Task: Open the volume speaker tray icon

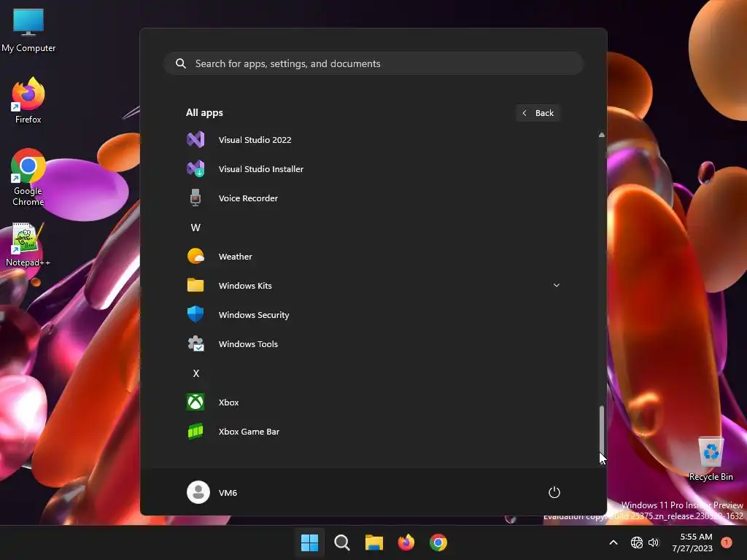Action: click(654, 542)
